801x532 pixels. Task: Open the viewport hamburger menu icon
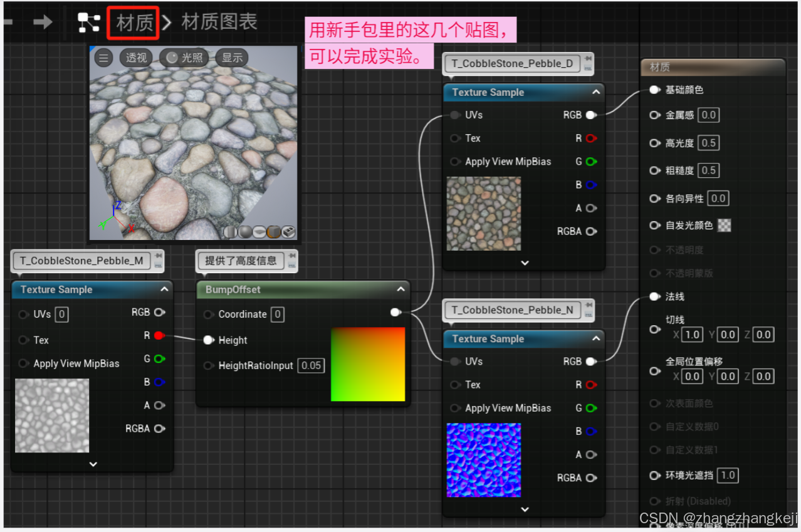pos(103,58)
